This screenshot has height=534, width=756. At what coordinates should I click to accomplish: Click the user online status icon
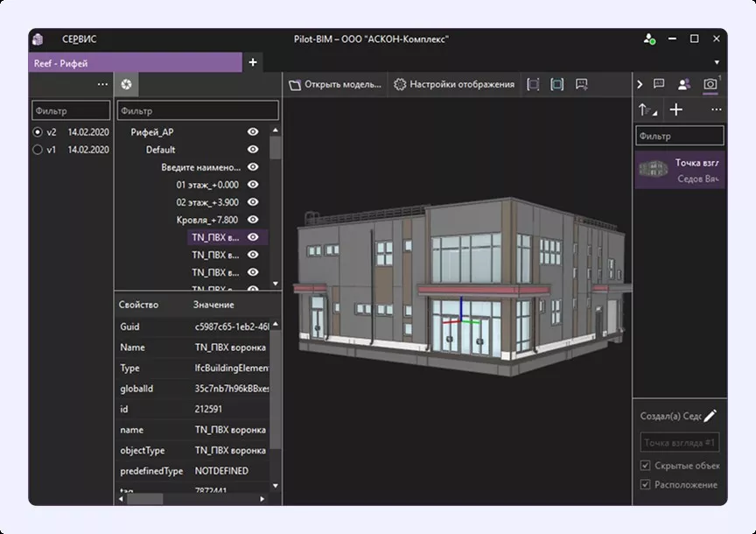tap(649, 39)
